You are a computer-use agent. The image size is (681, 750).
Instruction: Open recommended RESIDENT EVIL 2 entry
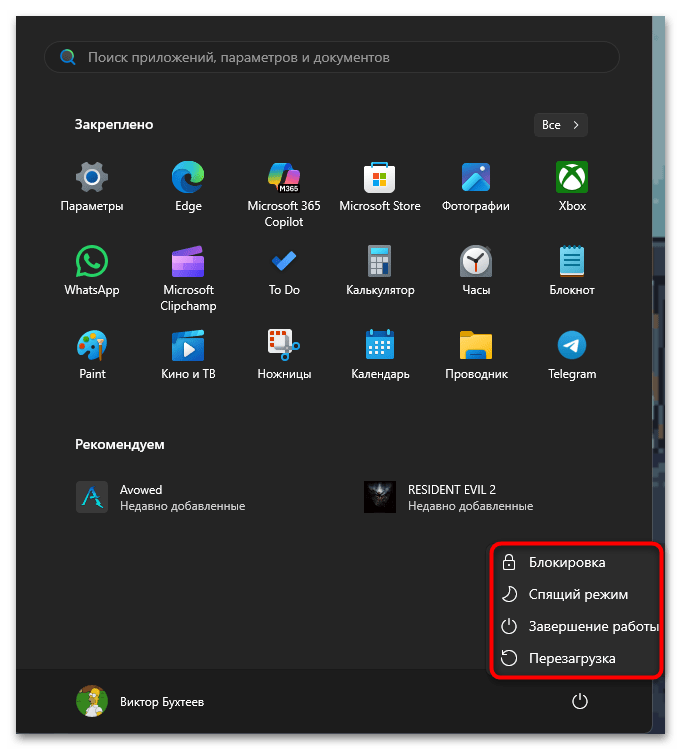click(x=449, y=497)
